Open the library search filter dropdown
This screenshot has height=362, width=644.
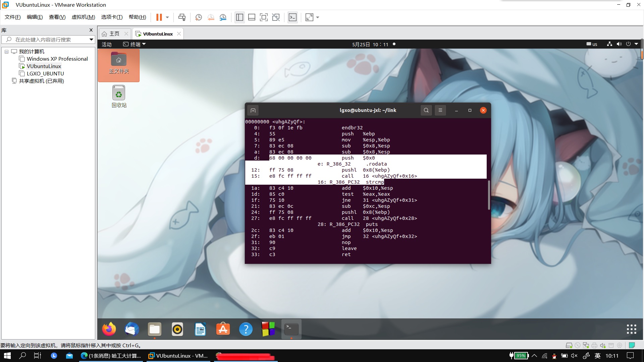[91, 40]
